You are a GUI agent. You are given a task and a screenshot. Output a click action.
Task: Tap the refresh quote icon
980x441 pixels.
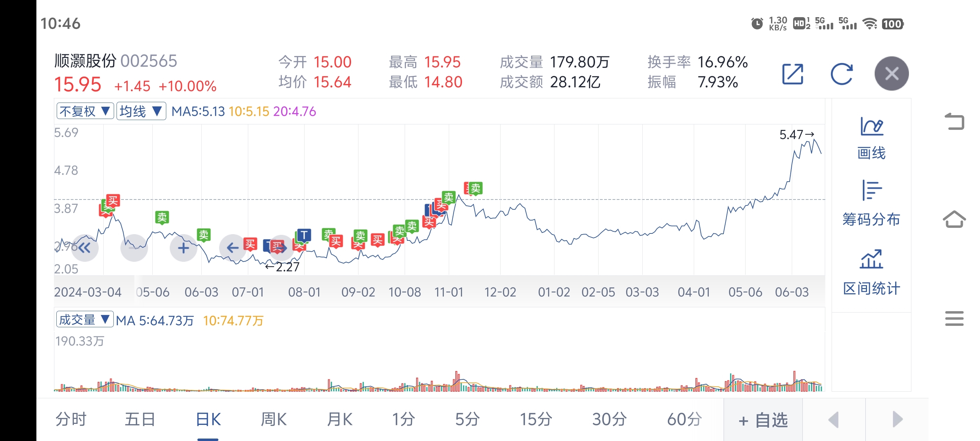pos(841,74)
